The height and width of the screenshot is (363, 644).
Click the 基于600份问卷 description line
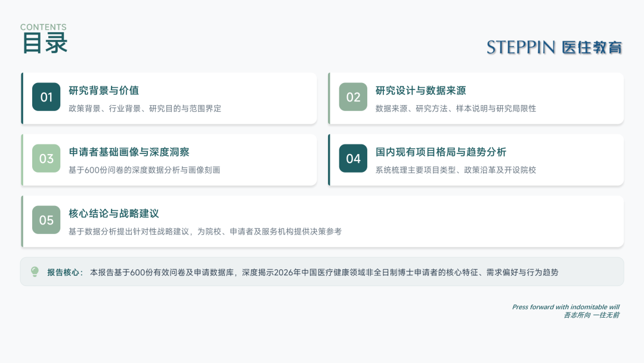144,170
